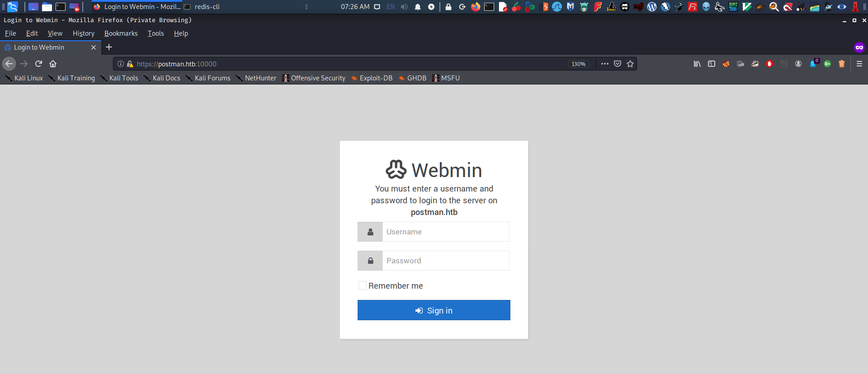Open Kali Docs bookmark
Viewport: 868px width, 374px height.
pyautogui.click(x=162, y=78)
